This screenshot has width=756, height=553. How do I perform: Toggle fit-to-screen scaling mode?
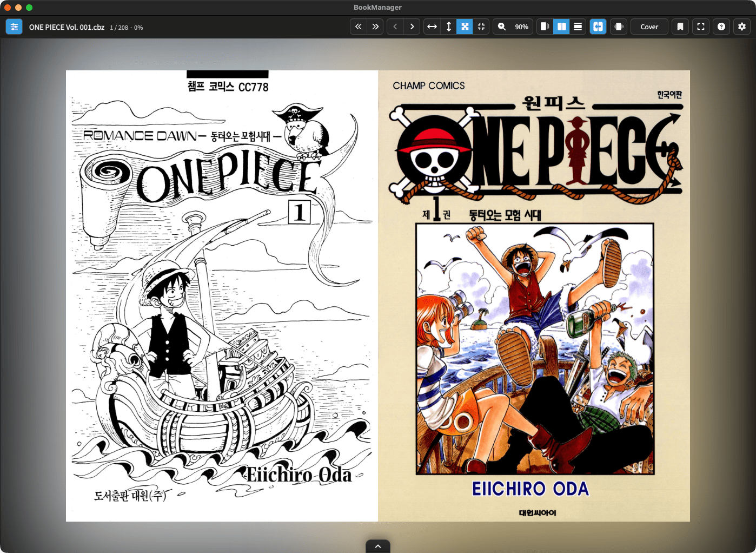465,27
